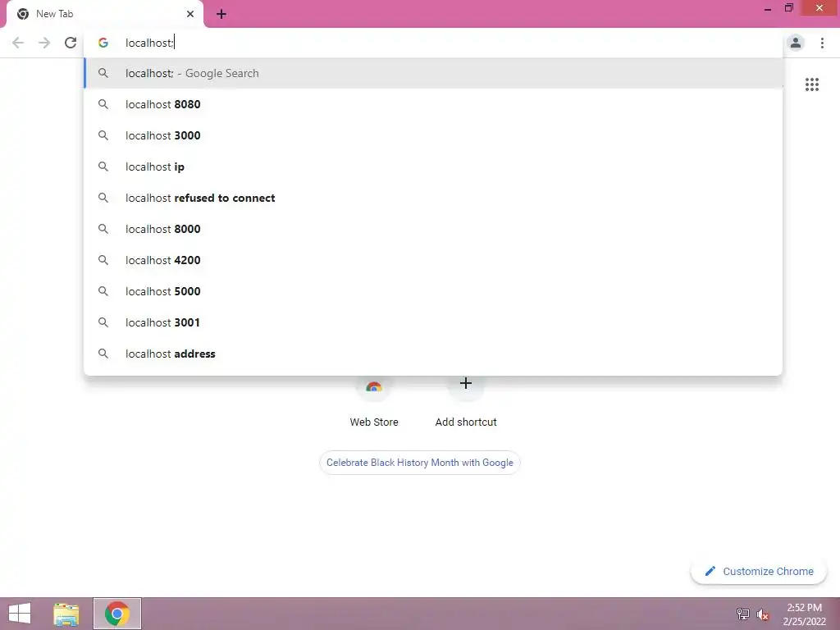Open the taskbar clock showing 2:52 PM
Viewport: 840px width, 630px height.
(804, 614)
